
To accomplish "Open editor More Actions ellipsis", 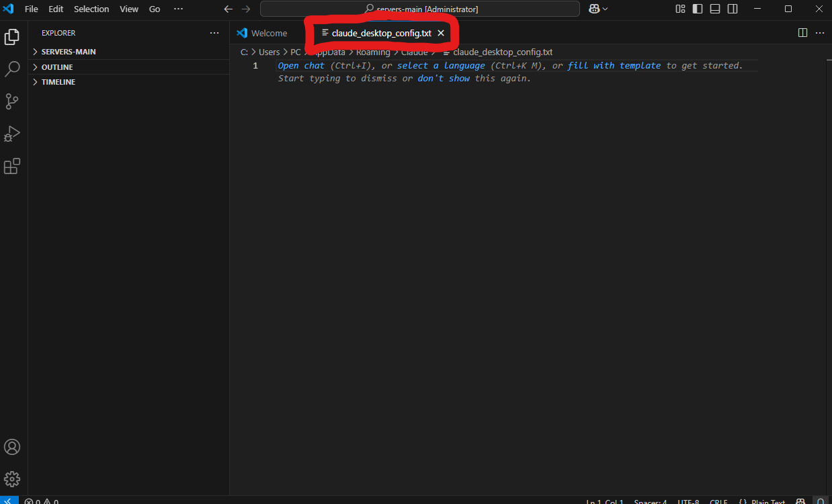I will pos(820,32).
